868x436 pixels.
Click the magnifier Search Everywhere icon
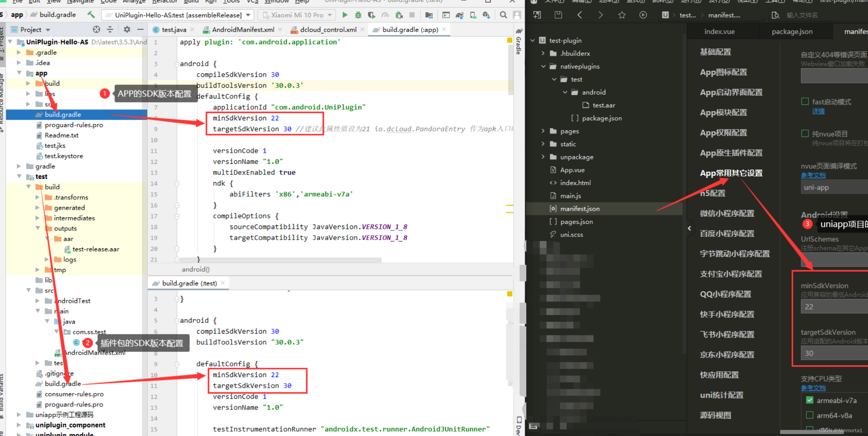point(503,15)
